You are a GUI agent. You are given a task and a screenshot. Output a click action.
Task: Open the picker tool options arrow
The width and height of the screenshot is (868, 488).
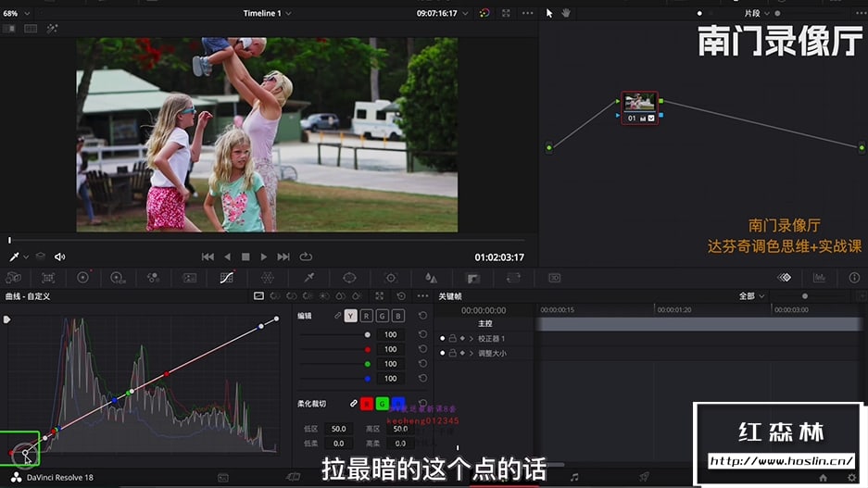tap(26, 257)
